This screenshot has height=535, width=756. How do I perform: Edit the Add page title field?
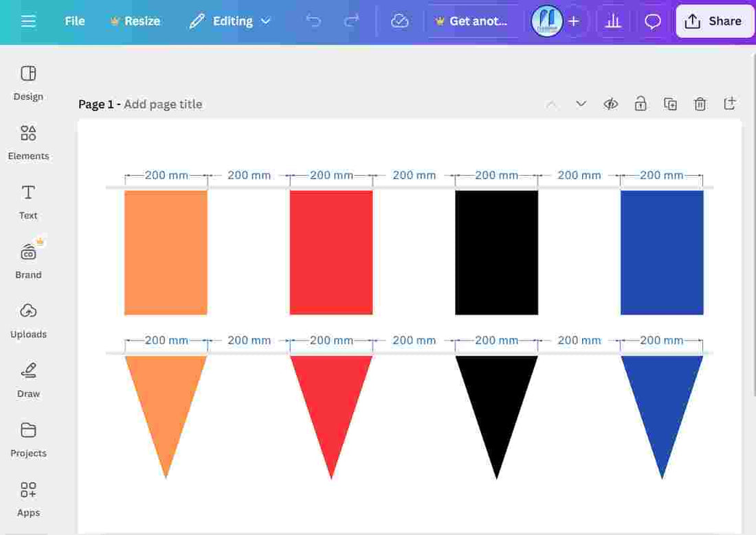163,104
